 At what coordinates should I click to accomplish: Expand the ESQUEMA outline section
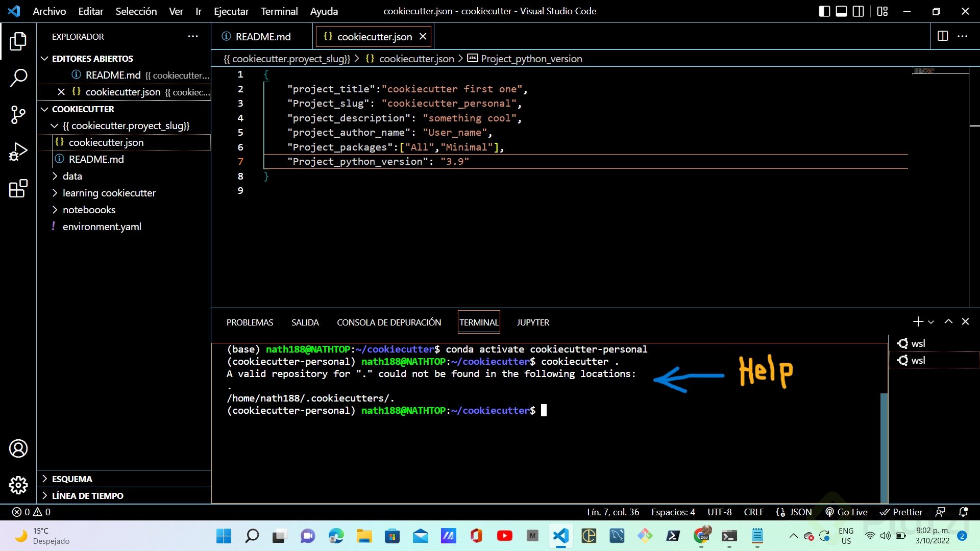[72, 479]
